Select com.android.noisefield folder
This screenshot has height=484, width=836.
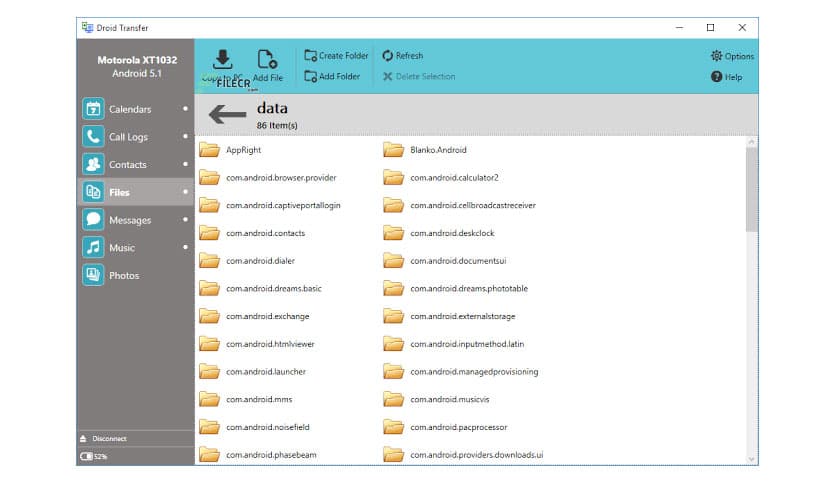[254, 427]
